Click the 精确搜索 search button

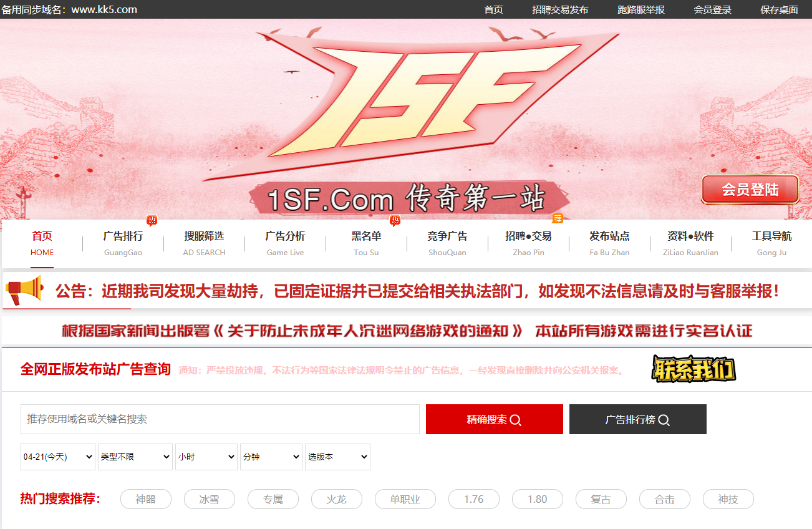(495, 419)
